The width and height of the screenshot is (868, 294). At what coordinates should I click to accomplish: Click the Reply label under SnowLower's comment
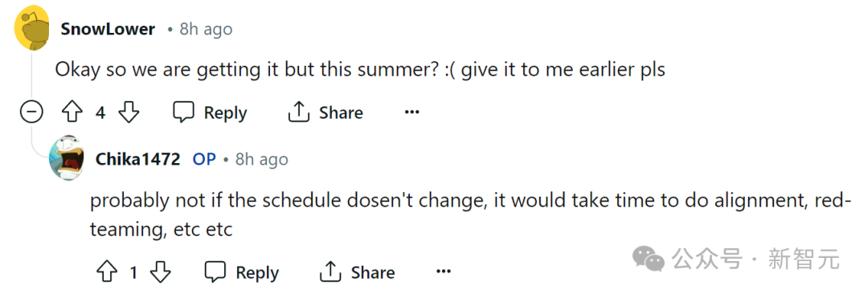(x=225, y=113)
